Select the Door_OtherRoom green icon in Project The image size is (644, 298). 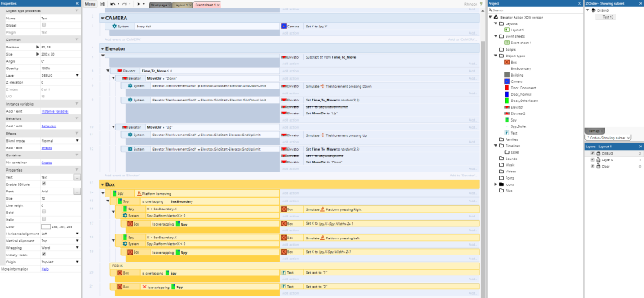[x=506, y=101]
